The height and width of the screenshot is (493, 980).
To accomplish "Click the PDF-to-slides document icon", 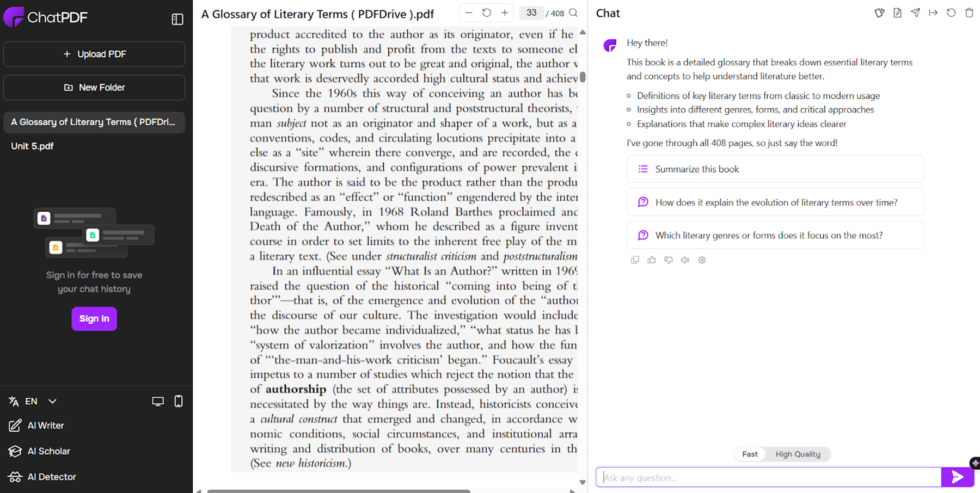I will (x=897, y=13).
